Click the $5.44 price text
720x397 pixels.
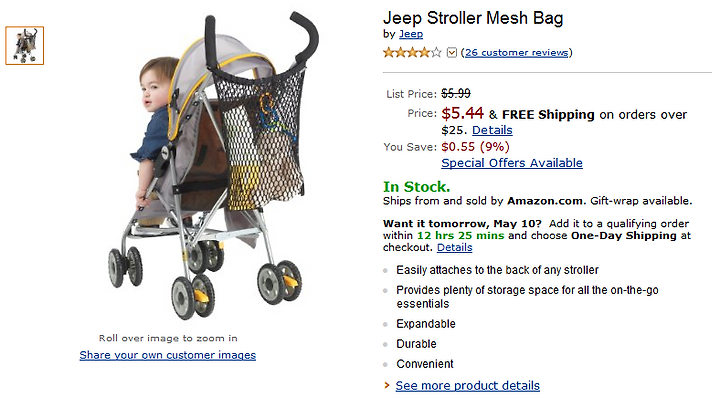tap(462, 113)
